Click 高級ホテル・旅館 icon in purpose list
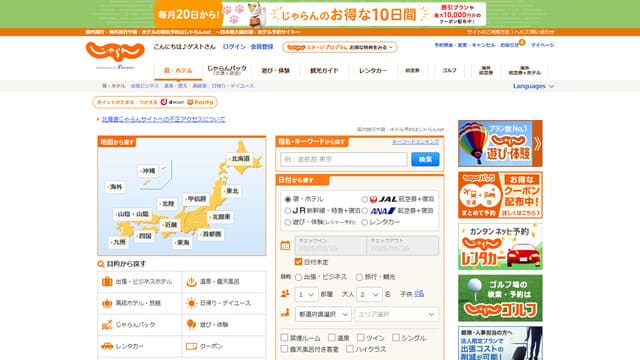 107,303
